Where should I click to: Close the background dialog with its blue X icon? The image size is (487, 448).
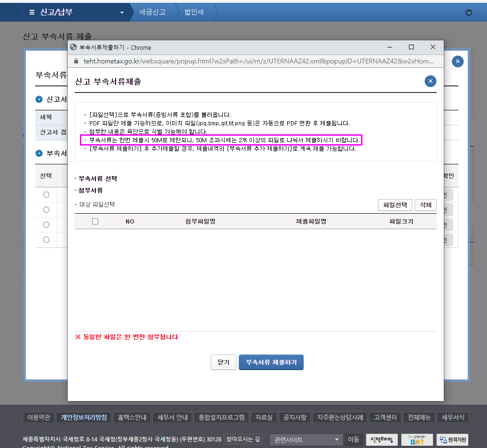(458, 62)
